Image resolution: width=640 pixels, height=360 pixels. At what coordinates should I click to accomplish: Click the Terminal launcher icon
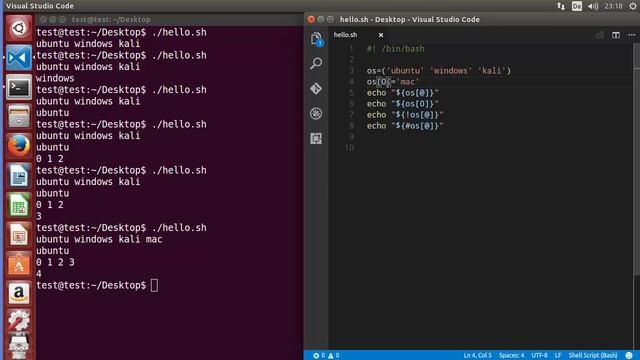[18, 87]
